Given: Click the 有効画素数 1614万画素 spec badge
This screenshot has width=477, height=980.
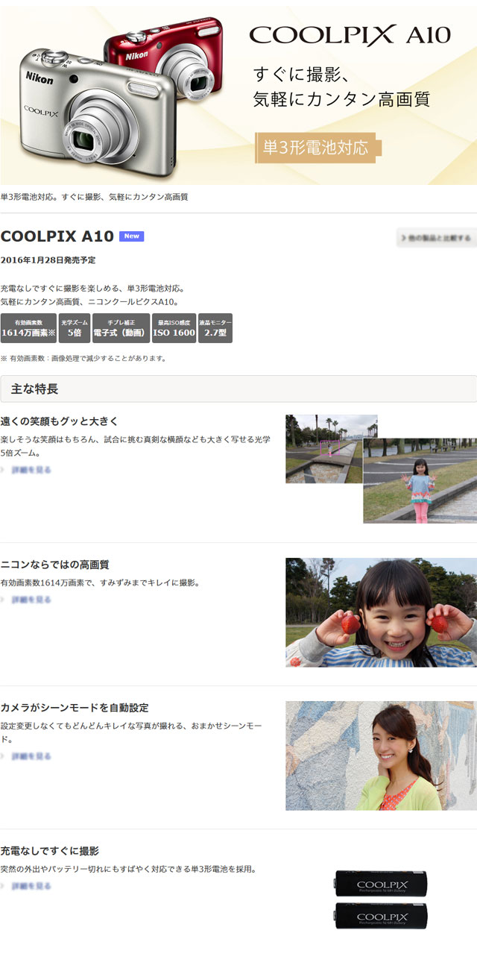Looking at the screenshot, I should [x=28, y=328].
